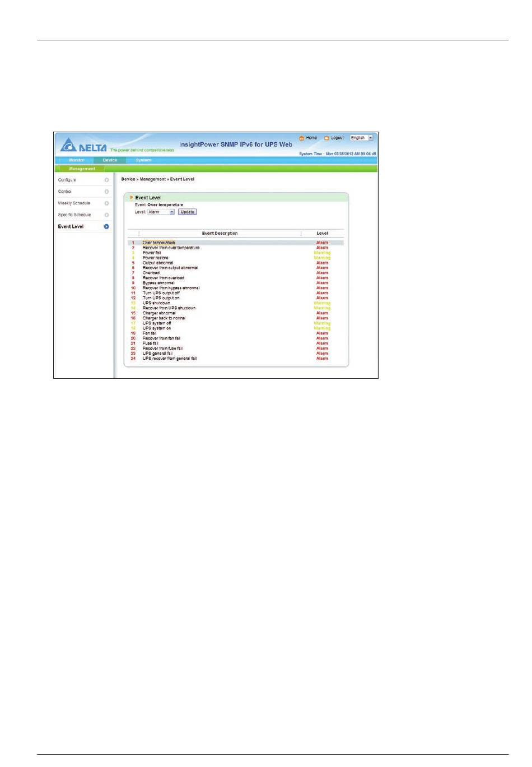Image resolution: width=532 pixels, height=767 pixels.
Task: Select the 'UPS general fail' event row
Action: 236,354
